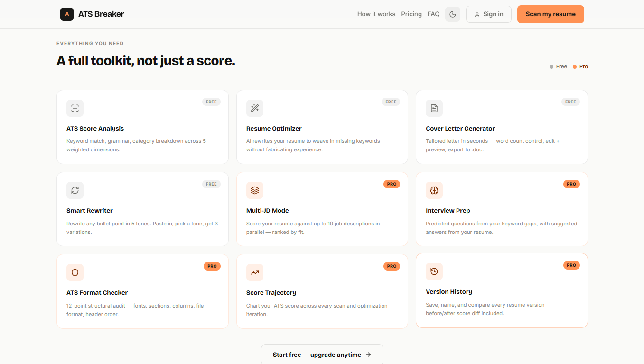Click the Scan my resume button
Viewport: 644px width, 364px height.
click(551, 14)
